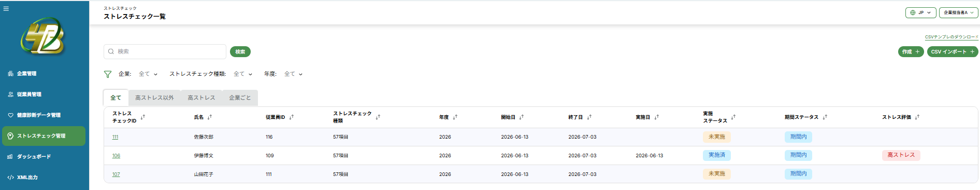Switch to the 高ストレス tab
The height and width of the screenshot is (190, 980).
point(201,98)
